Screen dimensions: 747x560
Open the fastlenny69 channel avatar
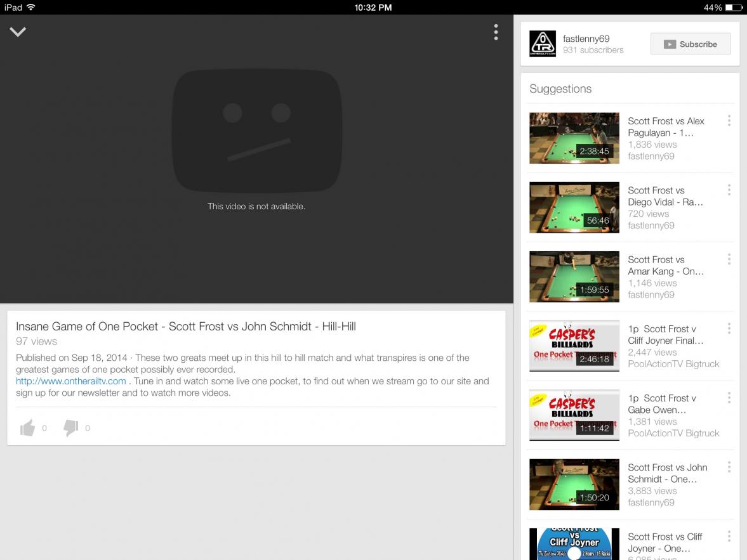pyautogui.click(x=543, y=44)
